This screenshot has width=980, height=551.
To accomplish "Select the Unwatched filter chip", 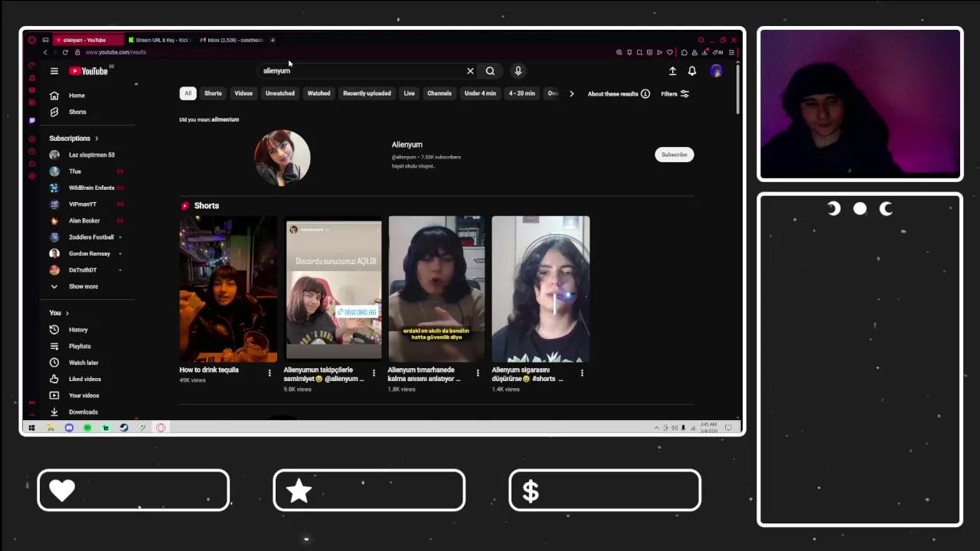I will (x=279, y=93).
